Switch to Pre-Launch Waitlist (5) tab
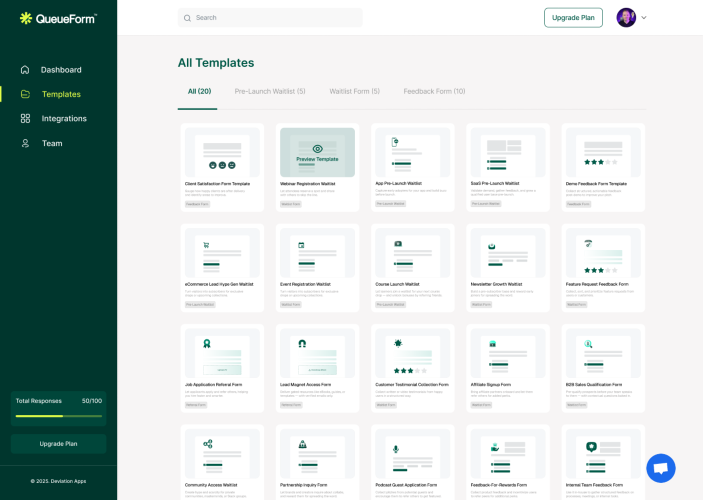Image resolution: width=703 pixels, height=500 pixels. 270,91
